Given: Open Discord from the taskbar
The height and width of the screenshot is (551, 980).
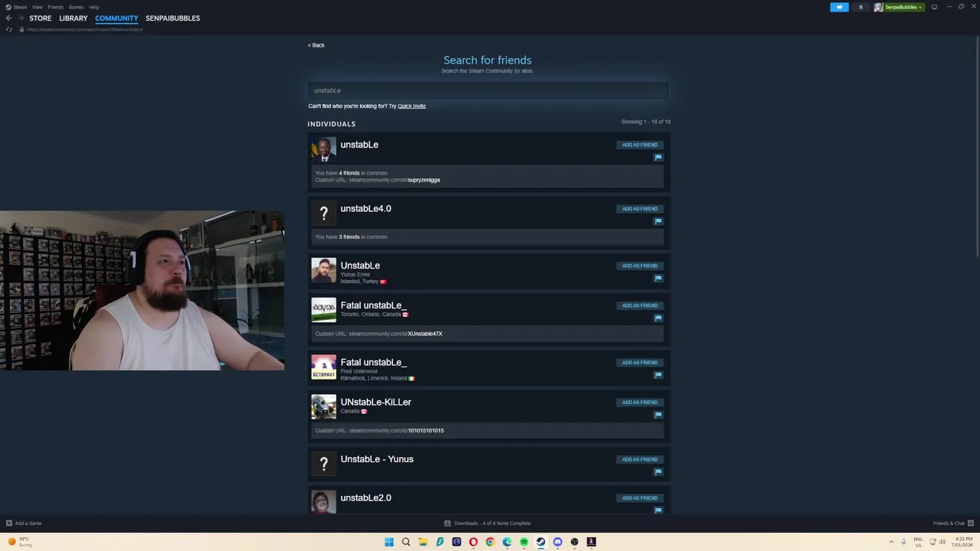Looking at the screenshot, I should click(x=557, y=542).
